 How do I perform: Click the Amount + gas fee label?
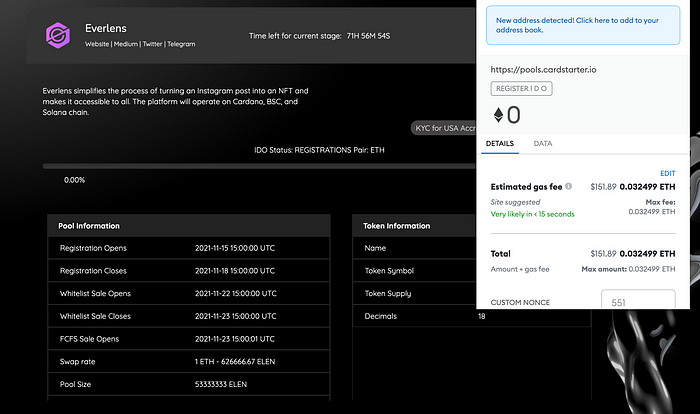click(x=520, y=269)
